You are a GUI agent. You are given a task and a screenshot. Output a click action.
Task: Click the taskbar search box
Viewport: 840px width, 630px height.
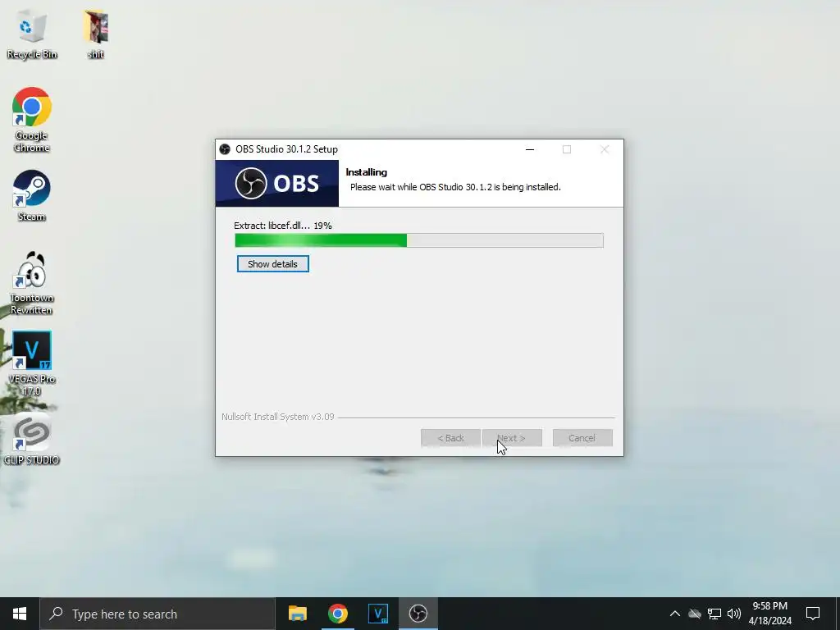pyautogui.click(x=157, y=614)
